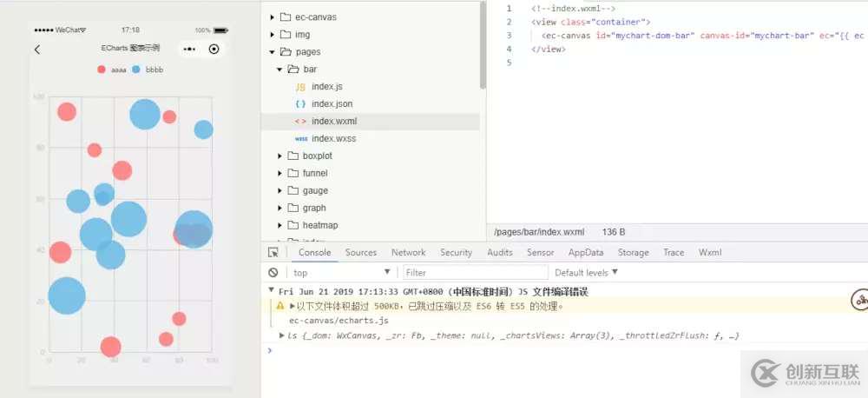Screen dimensions: 868x398
Task: Click the boxplot folder icon
Action: click(x=293, y=156)
